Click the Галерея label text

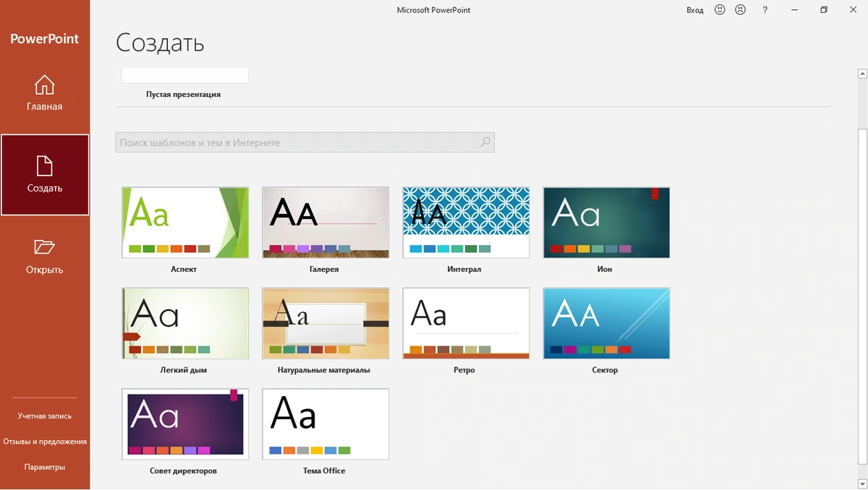(x=324, y=269)
